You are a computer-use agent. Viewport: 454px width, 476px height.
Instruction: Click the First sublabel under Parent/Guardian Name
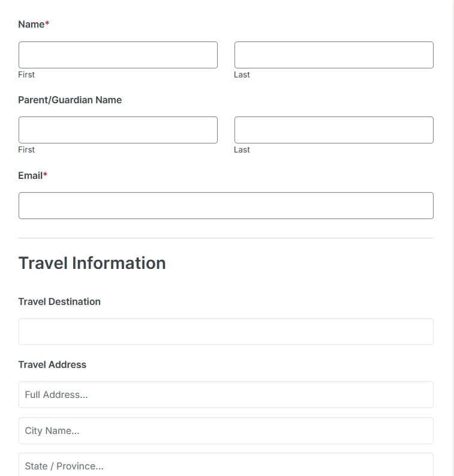[x=26, y=149]
